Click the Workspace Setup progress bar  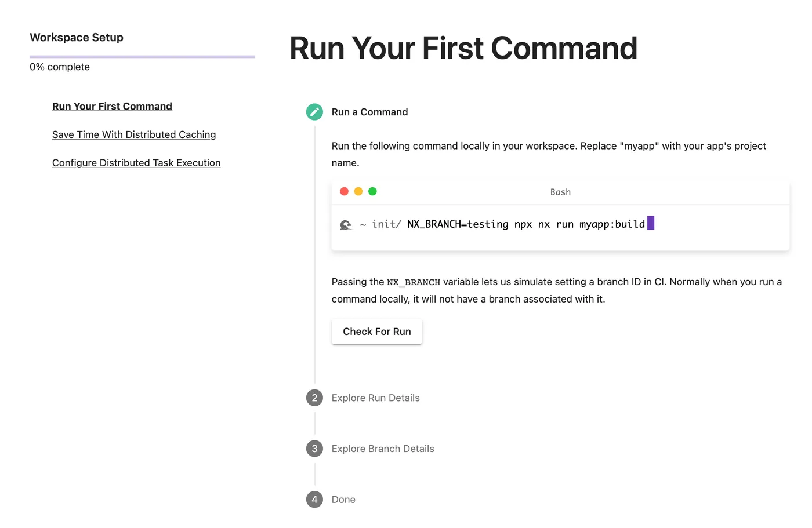142,57
